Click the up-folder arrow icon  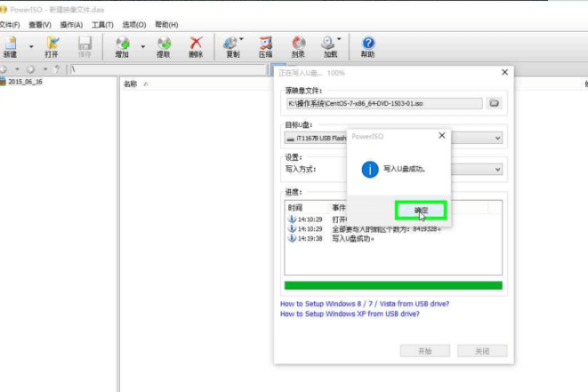pos(57,69)
